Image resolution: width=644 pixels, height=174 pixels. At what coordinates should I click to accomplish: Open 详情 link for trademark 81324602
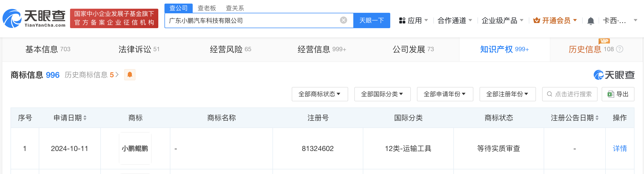[620, 148]
